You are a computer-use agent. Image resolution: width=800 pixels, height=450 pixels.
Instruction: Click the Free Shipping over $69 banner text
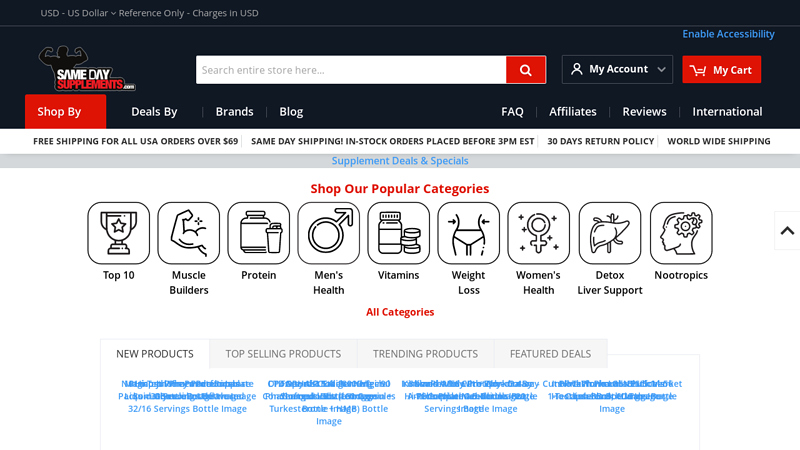click(x=136, y=141)
